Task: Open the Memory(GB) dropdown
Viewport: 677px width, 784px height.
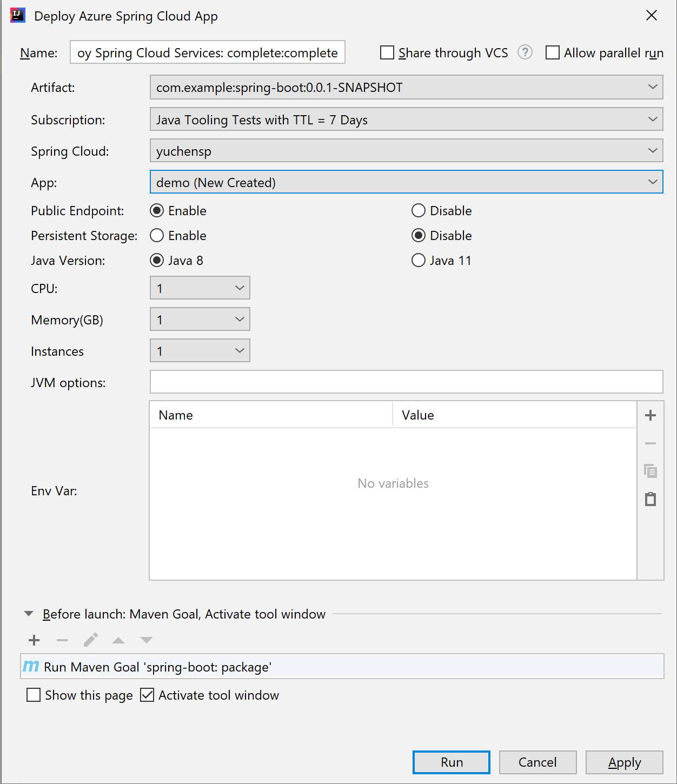Action: [x=200, y=320]
